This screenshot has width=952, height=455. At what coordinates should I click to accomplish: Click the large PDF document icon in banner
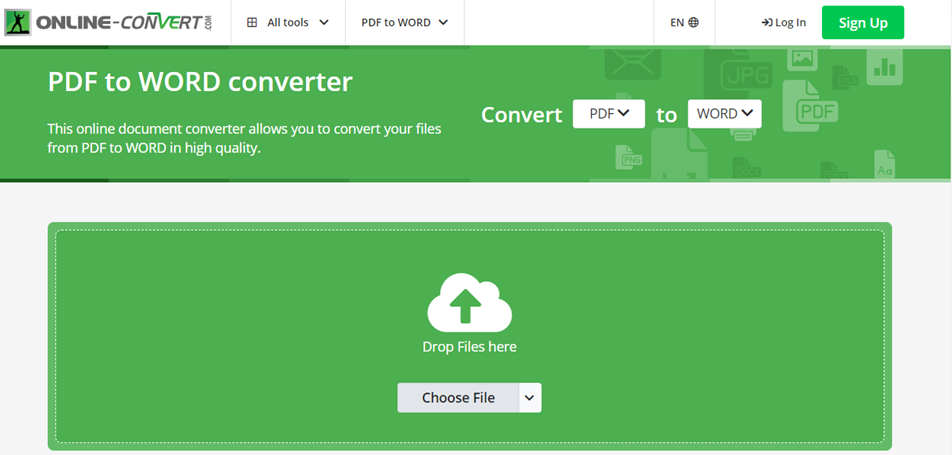coord(816,108)
